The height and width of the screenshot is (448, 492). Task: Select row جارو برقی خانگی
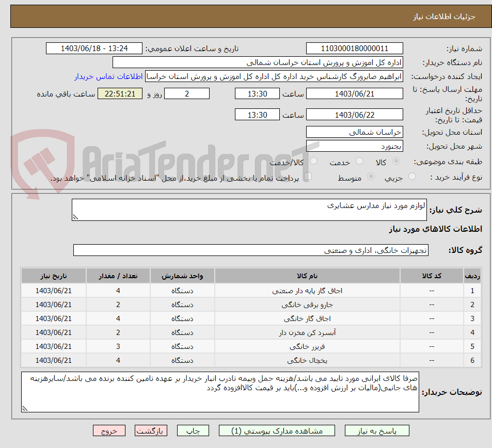(251, 305)
